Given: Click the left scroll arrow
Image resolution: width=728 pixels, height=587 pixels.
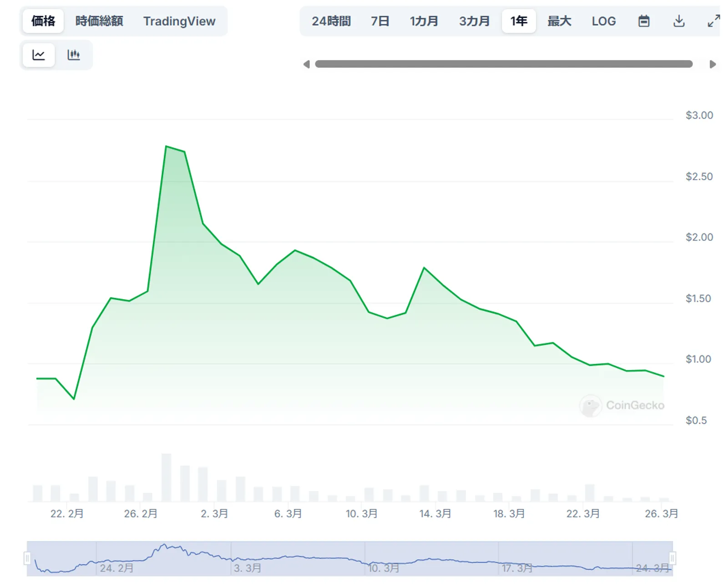Looking at the screenshot, I should click(307, 64).
